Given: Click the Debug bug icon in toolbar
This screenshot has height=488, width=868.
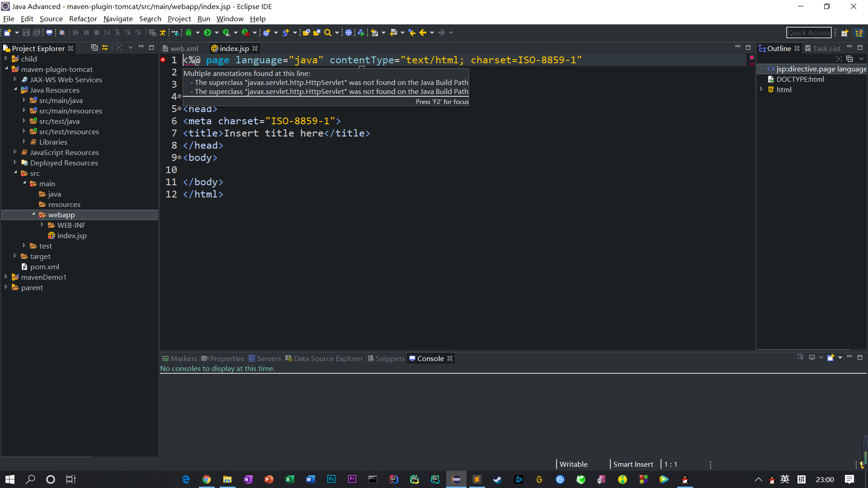Looking at the screenshot, I should (189, 33).
